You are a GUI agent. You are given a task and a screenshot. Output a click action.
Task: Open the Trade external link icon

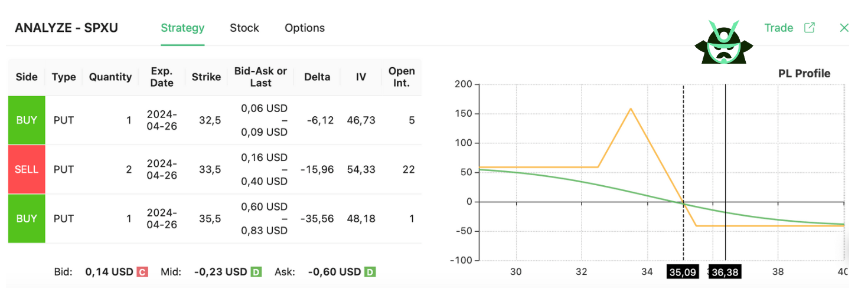point(810,28)
